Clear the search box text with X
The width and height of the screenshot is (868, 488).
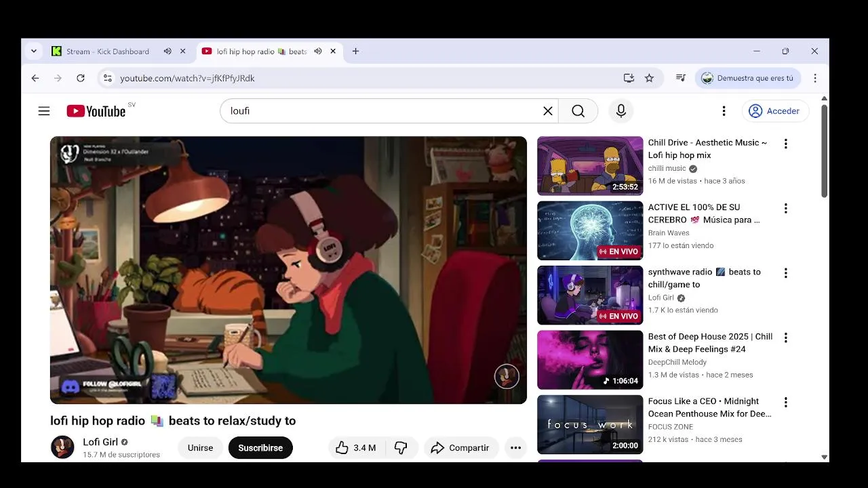coord(548,111)
